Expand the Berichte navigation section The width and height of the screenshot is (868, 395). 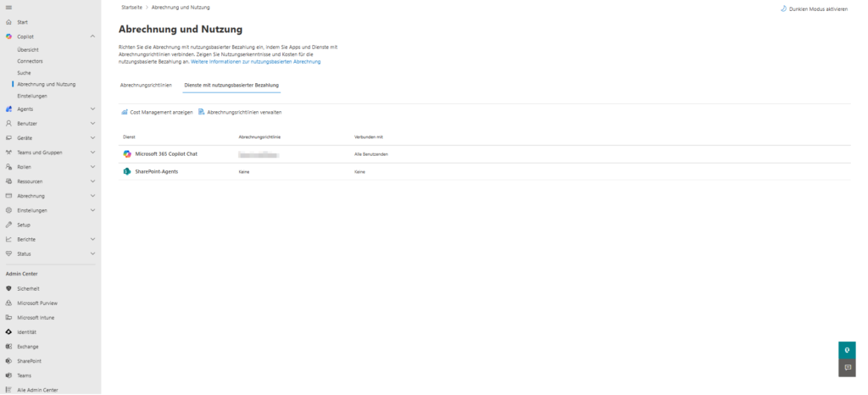[92, 239]
